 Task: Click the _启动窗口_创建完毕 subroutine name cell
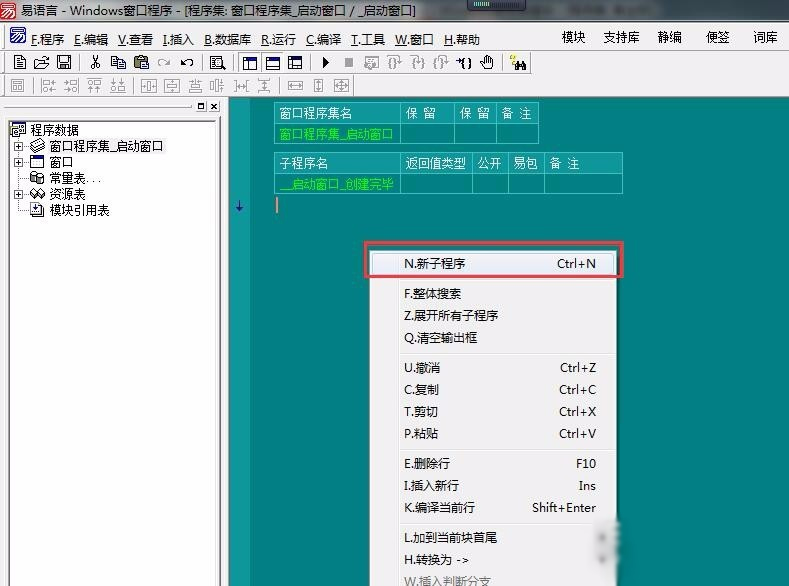click(337, 184)
